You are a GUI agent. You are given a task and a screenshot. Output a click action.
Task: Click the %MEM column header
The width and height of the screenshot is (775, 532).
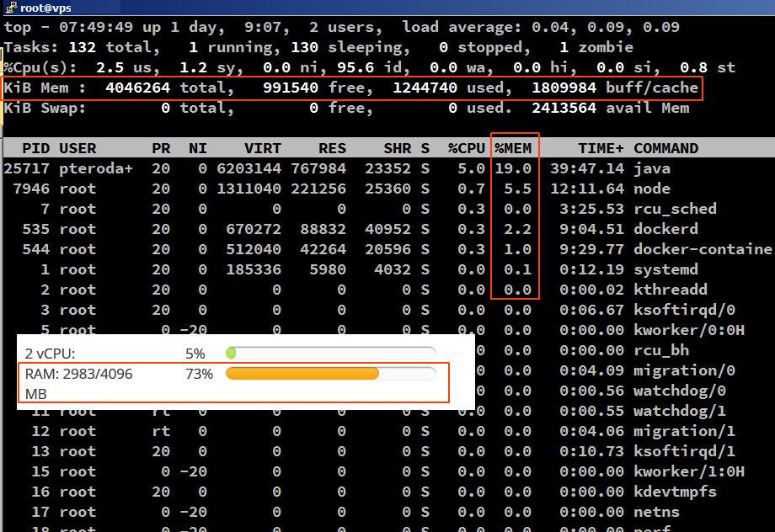coord(514,148)
